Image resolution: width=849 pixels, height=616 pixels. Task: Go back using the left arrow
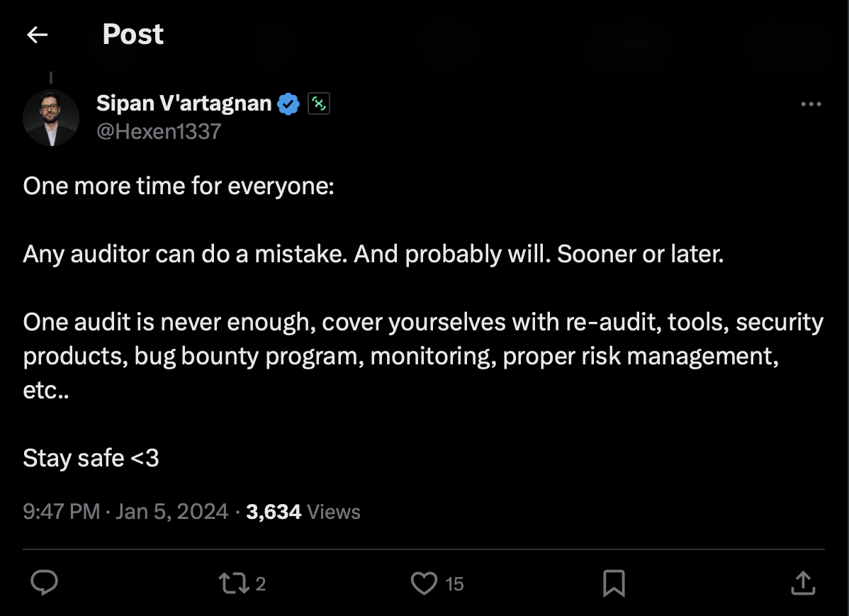(37, 35)
